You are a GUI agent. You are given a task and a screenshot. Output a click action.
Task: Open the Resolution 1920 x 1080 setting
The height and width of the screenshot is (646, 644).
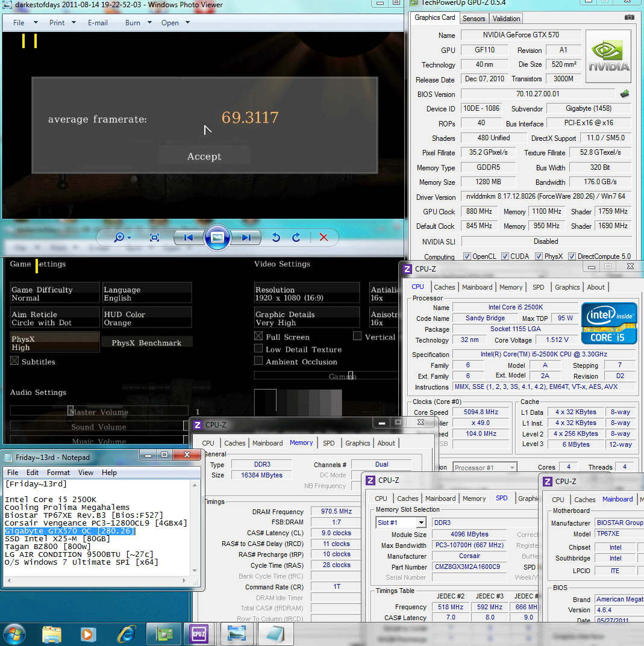[x=307, y=293]
